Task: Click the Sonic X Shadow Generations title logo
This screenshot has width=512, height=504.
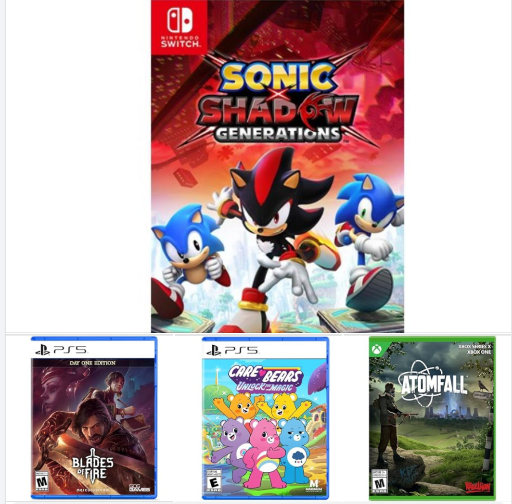Action: click(277, 103)
